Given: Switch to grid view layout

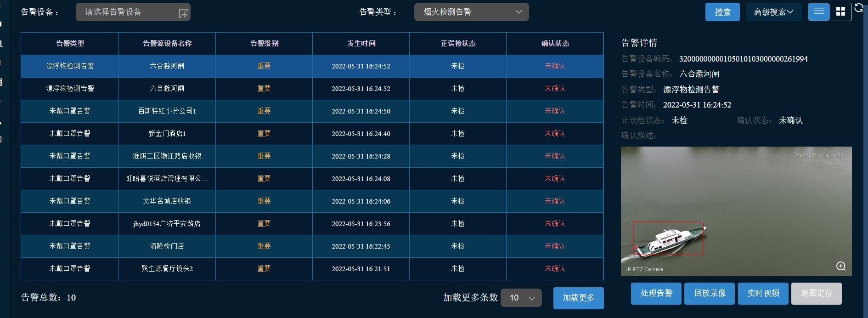Looking at the screenshot, I should point(840,11).
